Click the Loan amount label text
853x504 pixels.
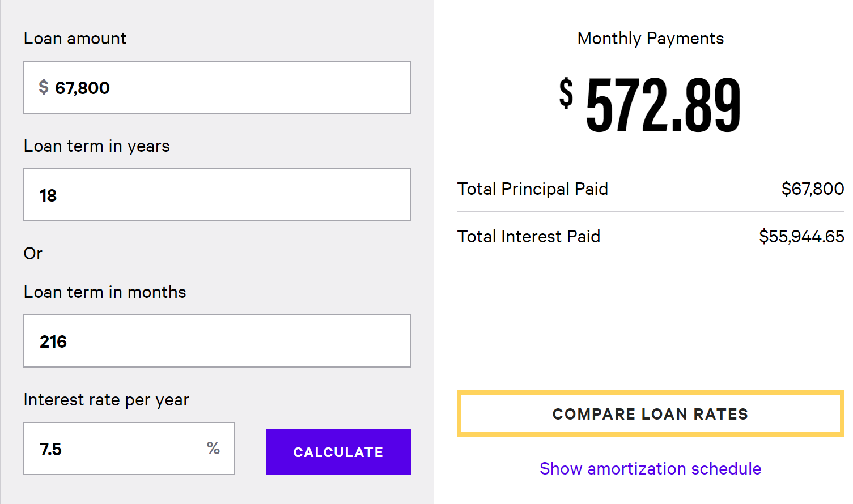pyautogui.click(x=75, y=39)
